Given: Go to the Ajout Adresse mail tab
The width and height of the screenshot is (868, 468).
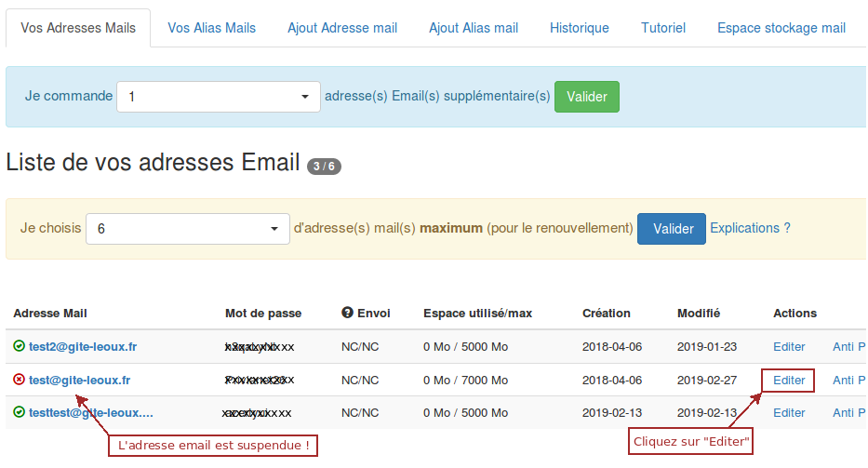Looking at the screenshot, I should [342, 28].
